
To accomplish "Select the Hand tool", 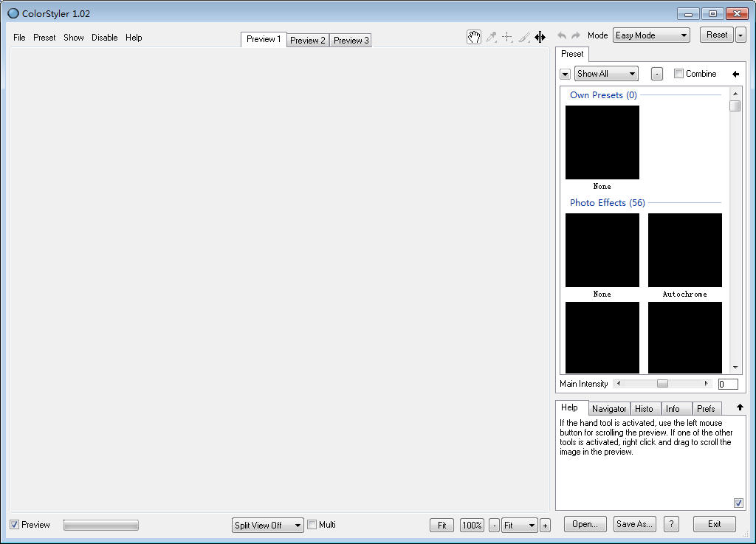I will coord(473,37).
